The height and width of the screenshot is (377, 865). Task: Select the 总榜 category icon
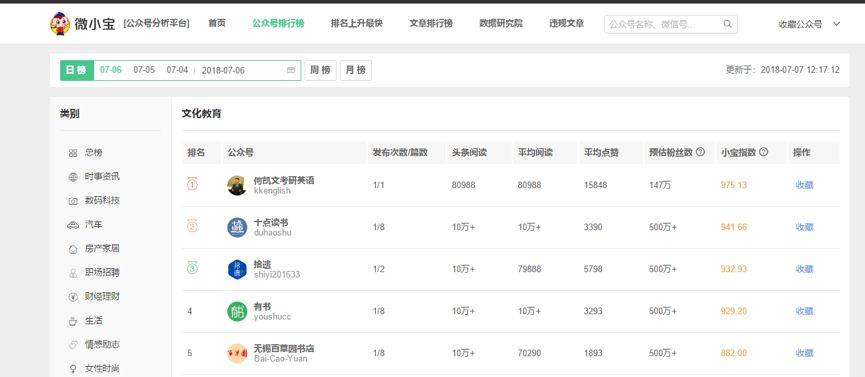pos(73,153)
